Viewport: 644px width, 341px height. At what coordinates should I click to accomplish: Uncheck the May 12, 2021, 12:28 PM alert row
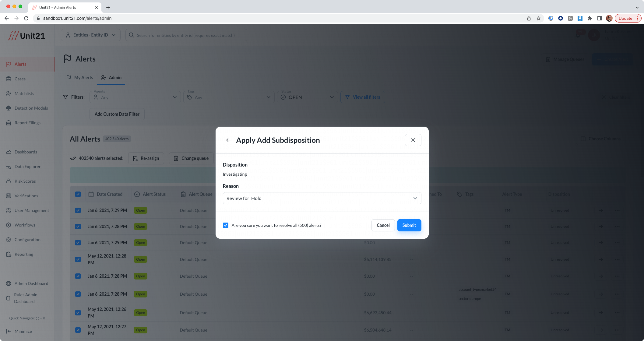click(78, 259)
